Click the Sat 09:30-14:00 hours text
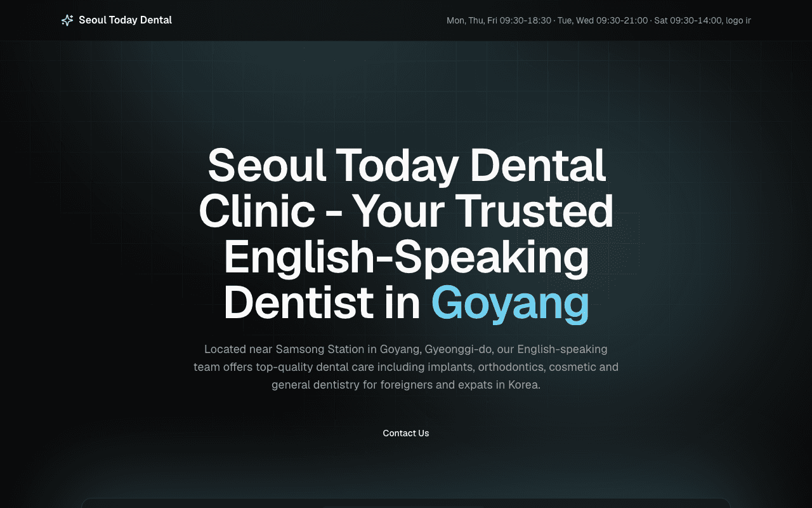 pos(688,20)
